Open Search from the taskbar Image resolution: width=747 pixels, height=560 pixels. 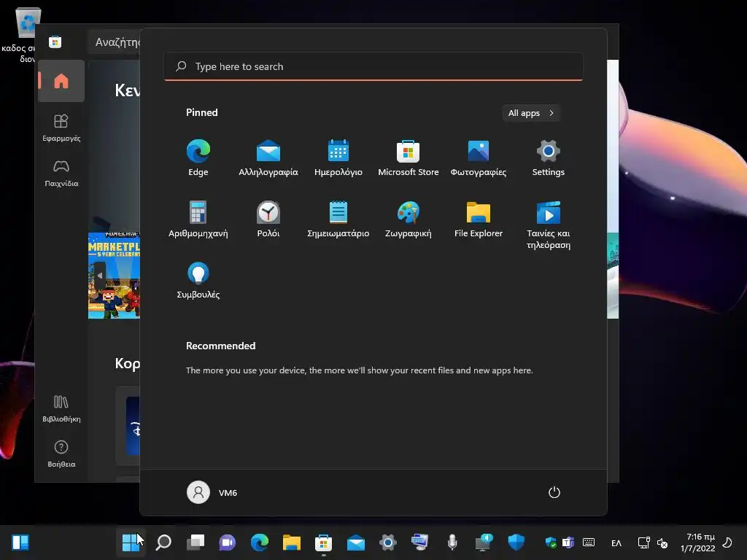click(163, 542)
